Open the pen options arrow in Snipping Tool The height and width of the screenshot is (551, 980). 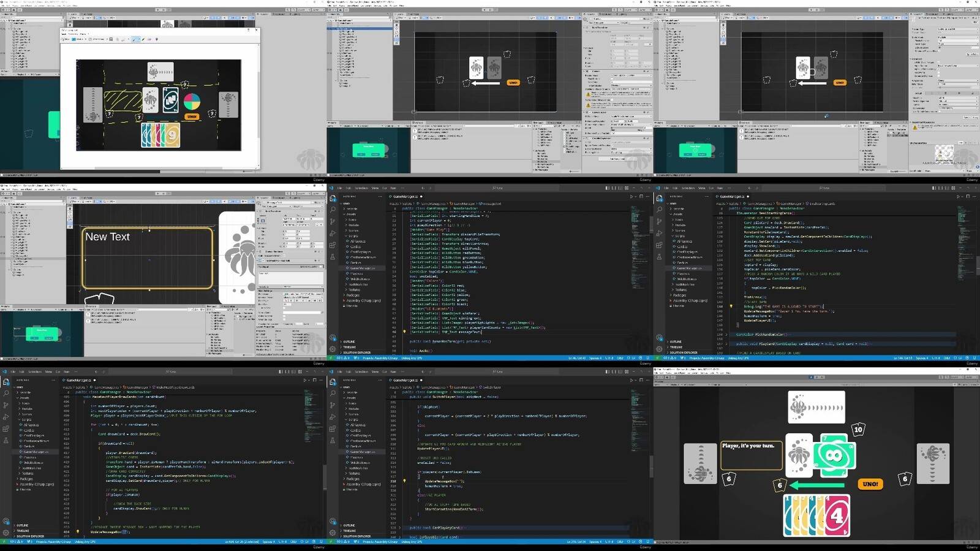[139, 39]
